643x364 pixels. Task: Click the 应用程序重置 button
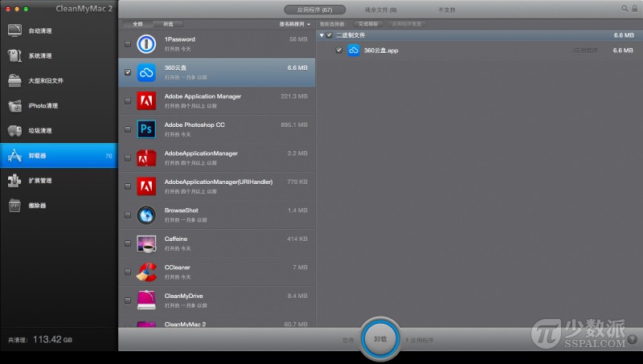click(x=407, y=24)
